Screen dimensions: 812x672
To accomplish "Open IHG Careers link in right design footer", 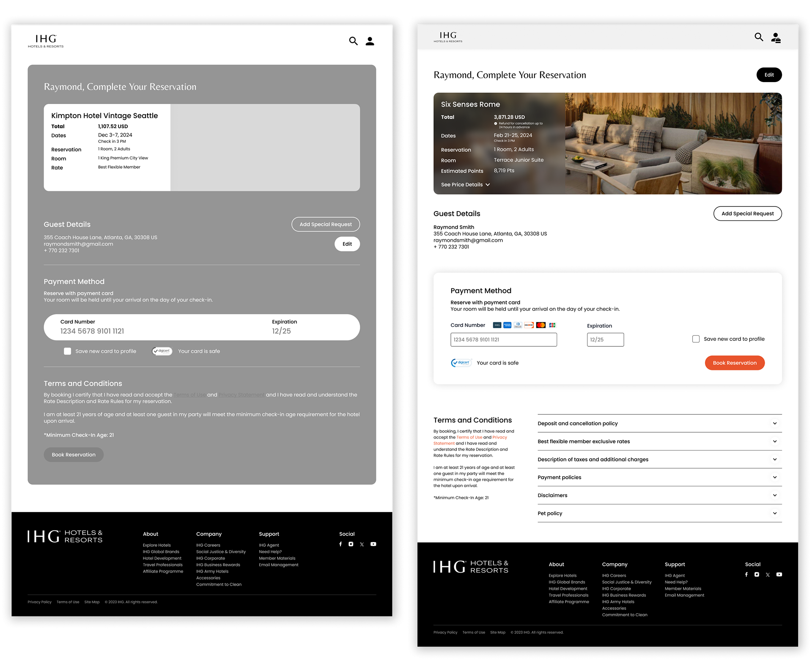I will [x=614, y=576].
